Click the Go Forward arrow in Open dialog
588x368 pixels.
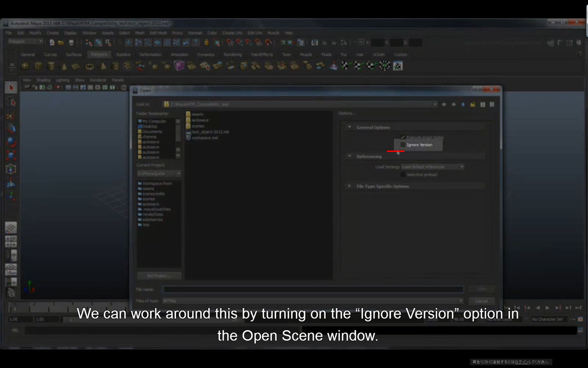(x=453, y=104)
